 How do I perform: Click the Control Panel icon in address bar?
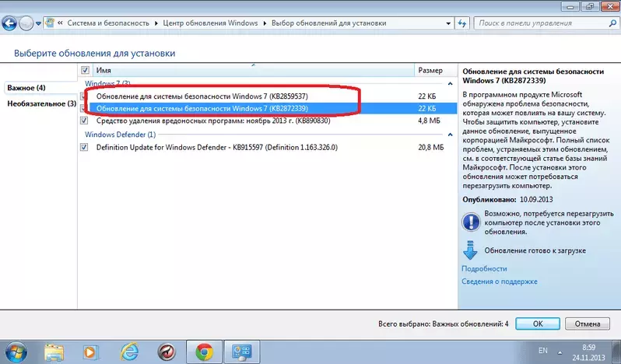(50, 23)
